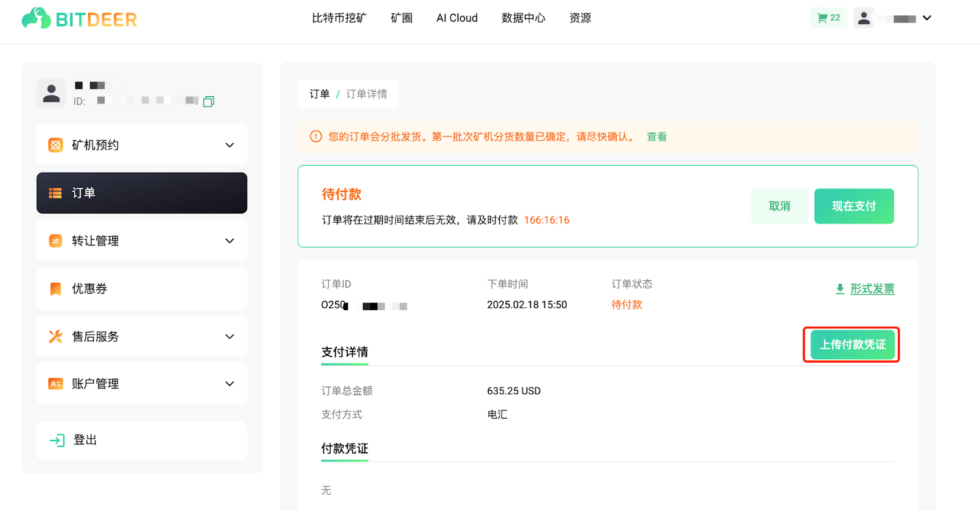Download the 形式发票 link

click(872, 289)
